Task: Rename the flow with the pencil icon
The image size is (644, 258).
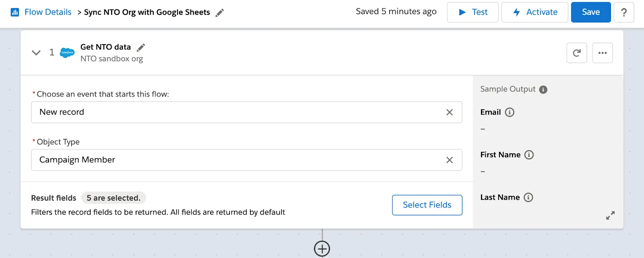Action: (x=220, y=12)
